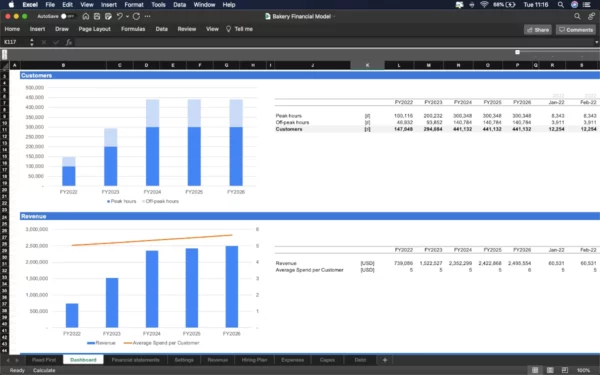Click the Undo arrow icon

[x=120, y=16]
